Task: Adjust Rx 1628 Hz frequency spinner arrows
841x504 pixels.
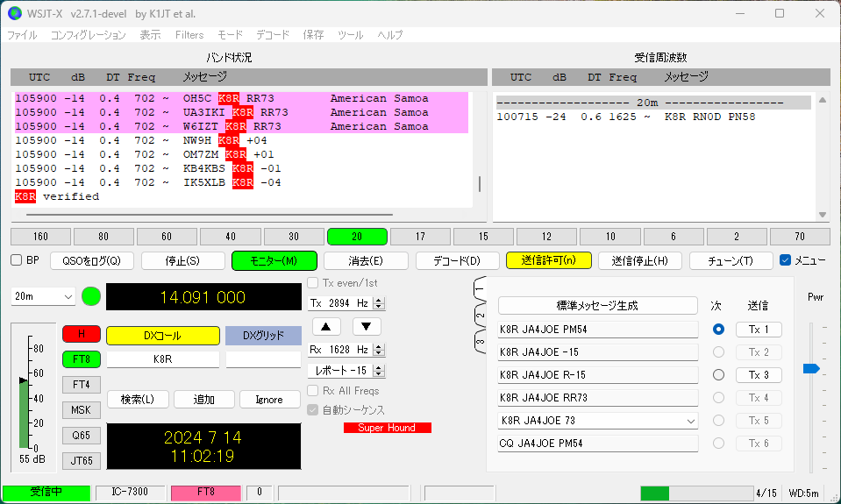Action: tap(379, 350)
